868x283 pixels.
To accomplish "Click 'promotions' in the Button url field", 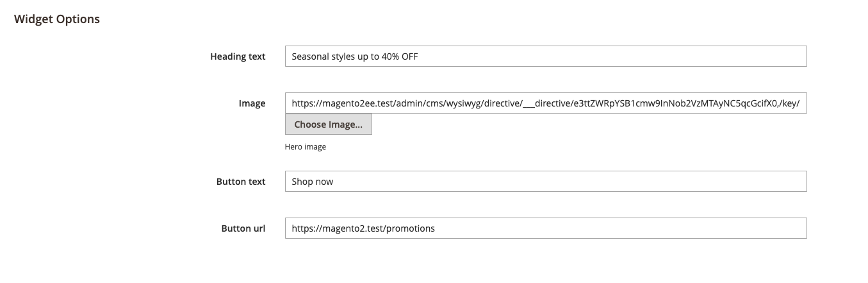I will pyautogui.click(x=413, y=228).
